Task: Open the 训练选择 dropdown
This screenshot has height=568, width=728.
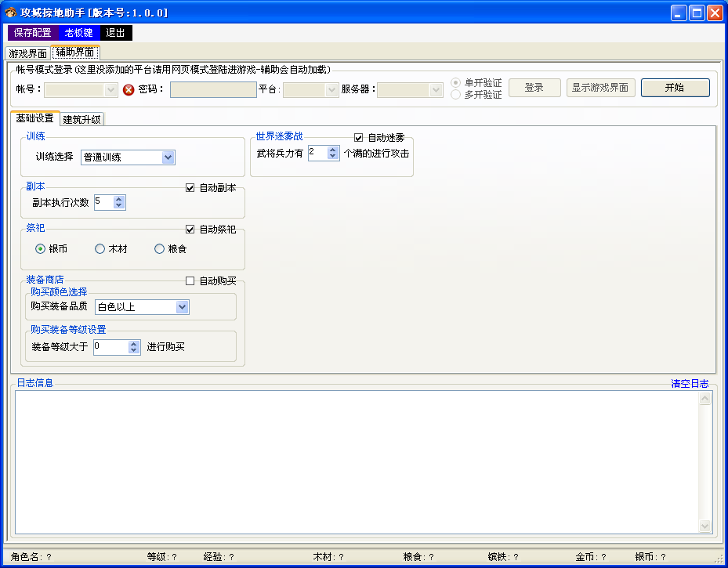Action: coord(168,157)
